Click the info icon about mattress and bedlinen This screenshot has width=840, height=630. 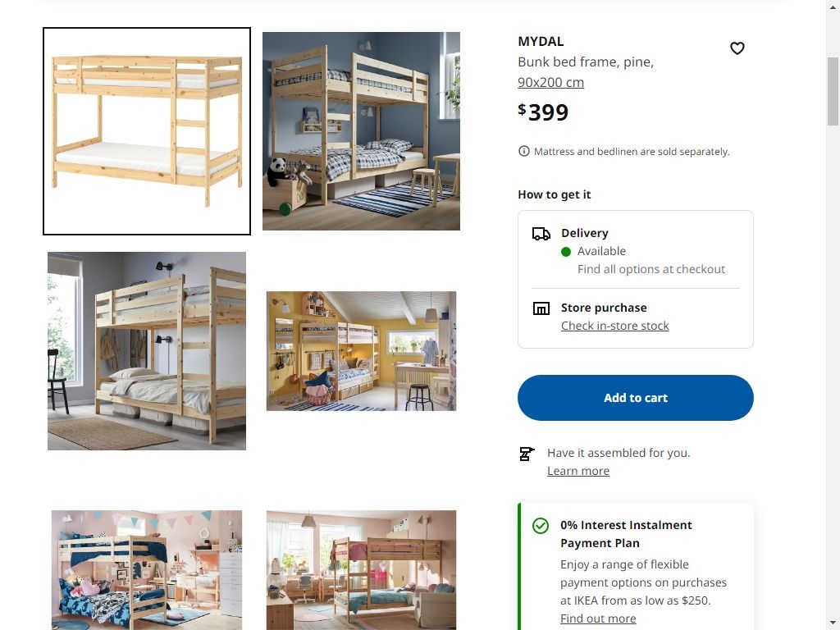point(523,151)
